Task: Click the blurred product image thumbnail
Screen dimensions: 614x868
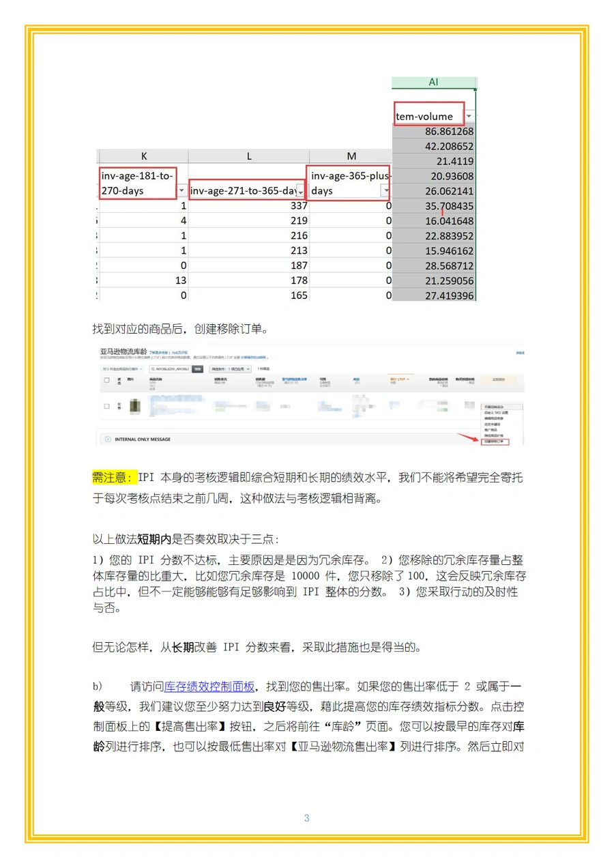Action: (135, 405)
